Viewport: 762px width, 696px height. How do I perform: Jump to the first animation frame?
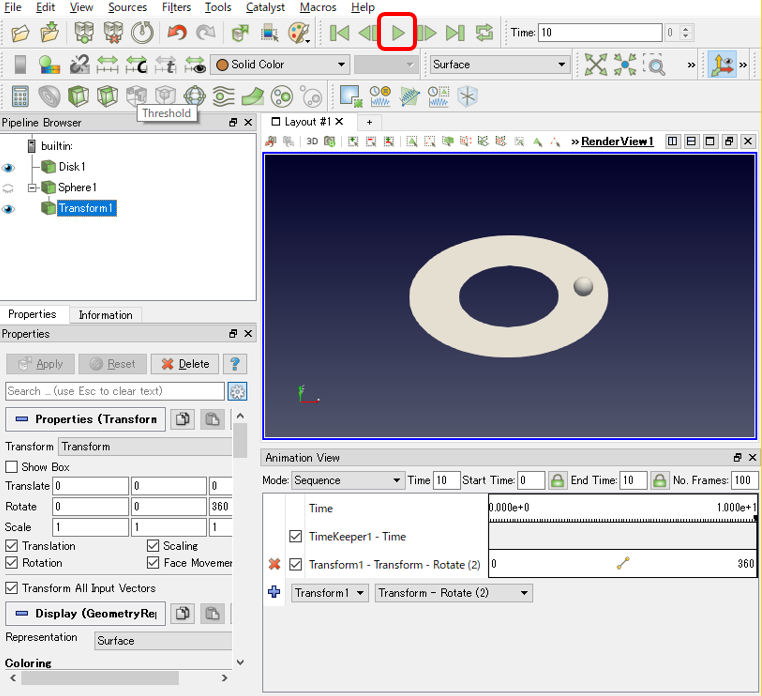(339, 33)
